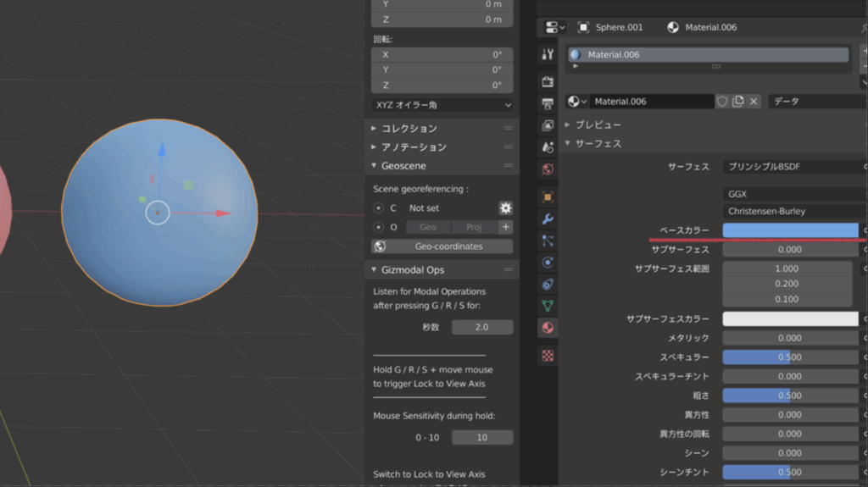Open the Output properties tab
Image resolution: width=868 pixels, height=487 pixels.
(x=548, y=103)
